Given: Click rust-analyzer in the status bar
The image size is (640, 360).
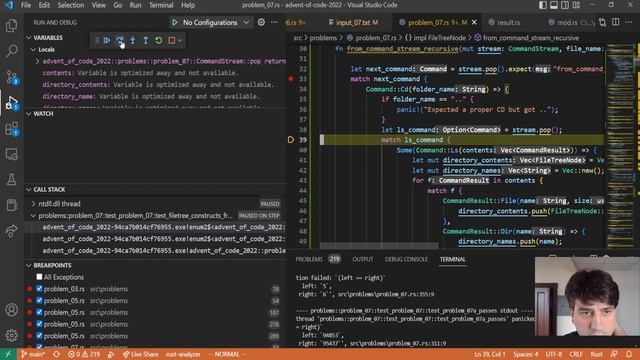Looking at the screenshot, I should tap(183, 354).
